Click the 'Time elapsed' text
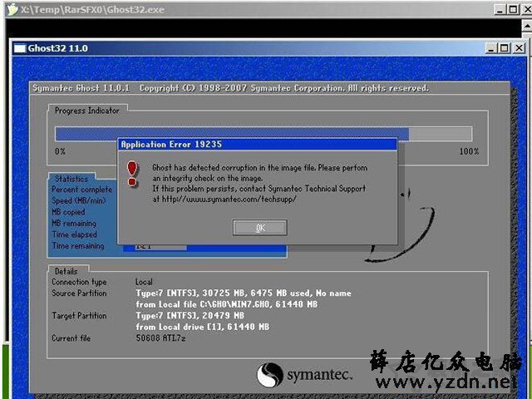The width and height of the screenshot is (532, 399). click(x=74, y=234)
